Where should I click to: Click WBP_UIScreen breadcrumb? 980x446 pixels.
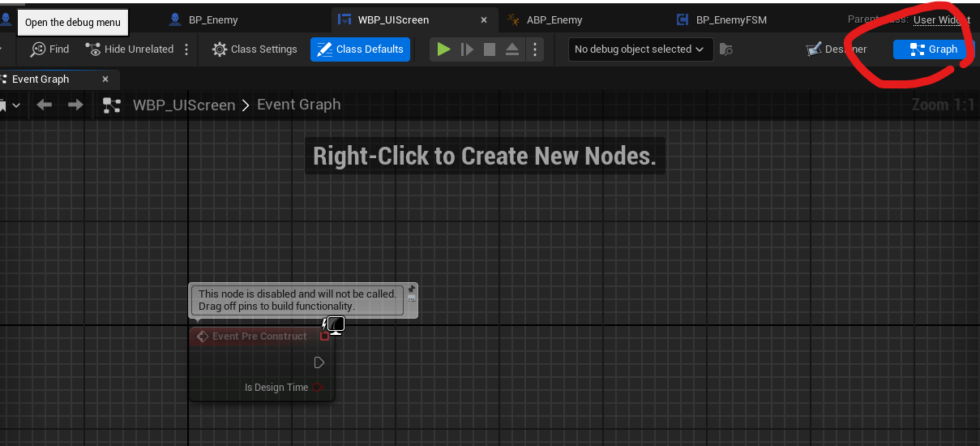click(x=184, y=105)
